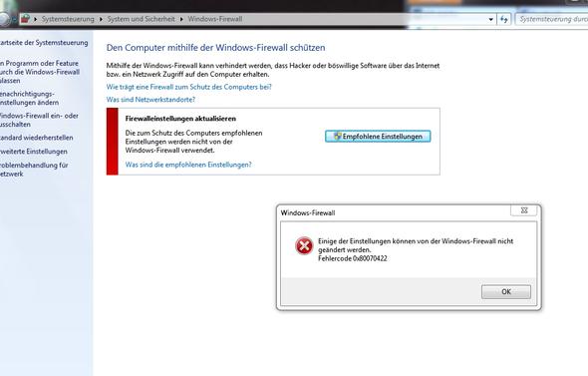Click OK in the Windows-Firewall error dialog

506,291
